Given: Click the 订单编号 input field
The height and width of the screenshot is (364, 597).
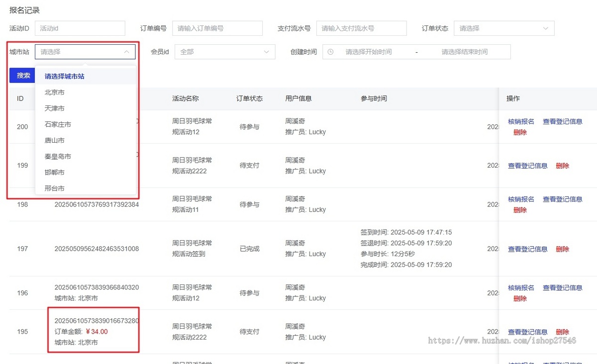Looking at the screenshot, I should click(x=217, y=28).
